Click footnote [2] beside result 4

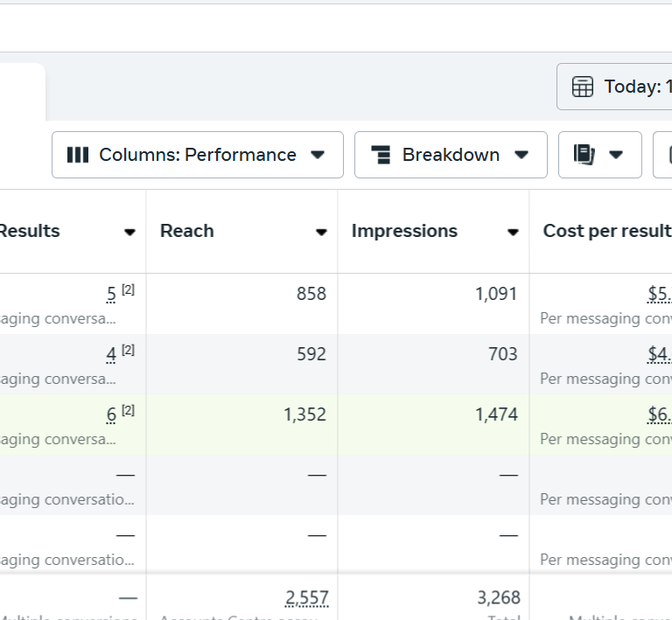pos(128,351)
